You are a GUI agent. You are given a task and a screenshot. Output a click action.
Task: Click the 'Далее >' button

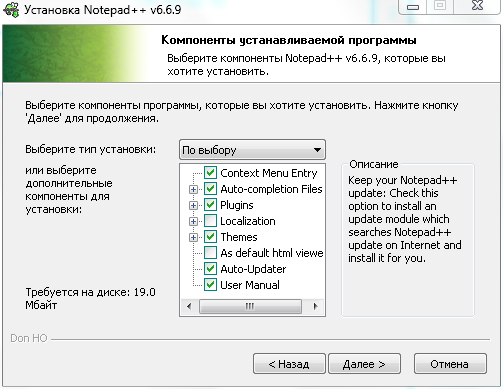[x=364, y=364]
